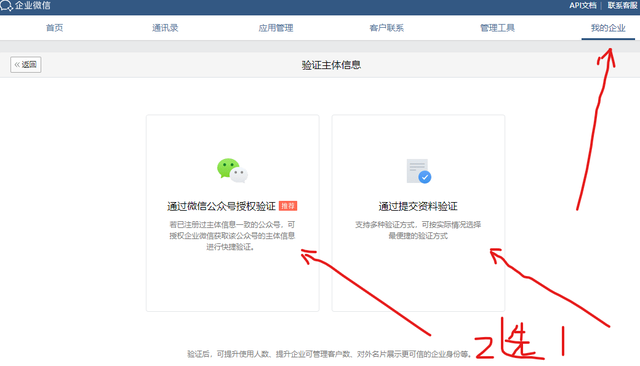Go to the 客户联系 tab

tap(387, 28)
